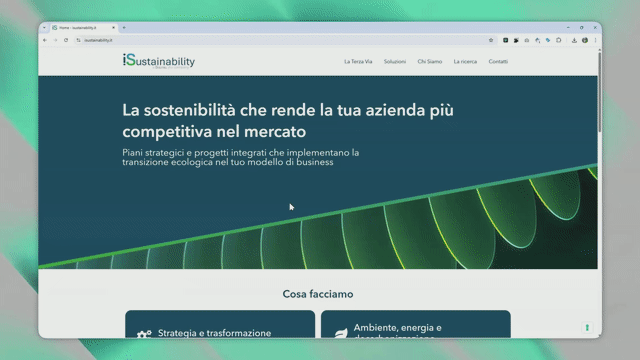Reload the page with the refresh icon
Screen dimensions: 640x360
click(66, 40)
